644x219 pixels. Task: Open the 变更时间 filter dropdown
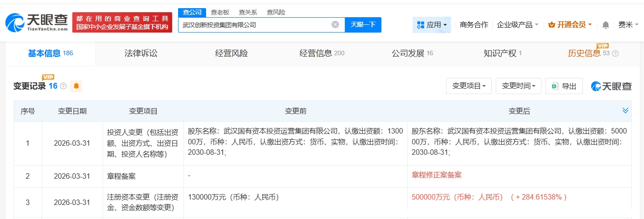click(x=518, y=86)
